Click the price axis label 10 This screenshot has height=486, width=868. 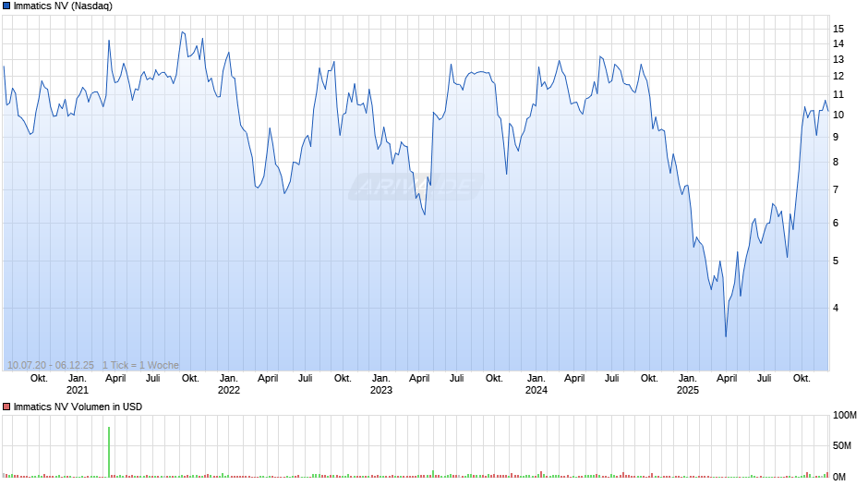838,115
